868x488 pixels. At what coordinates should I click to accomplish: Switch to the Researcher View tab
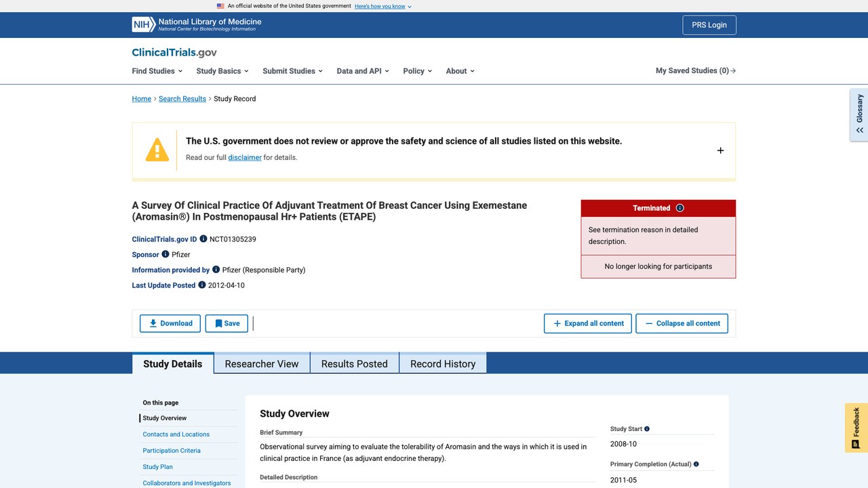262,363
